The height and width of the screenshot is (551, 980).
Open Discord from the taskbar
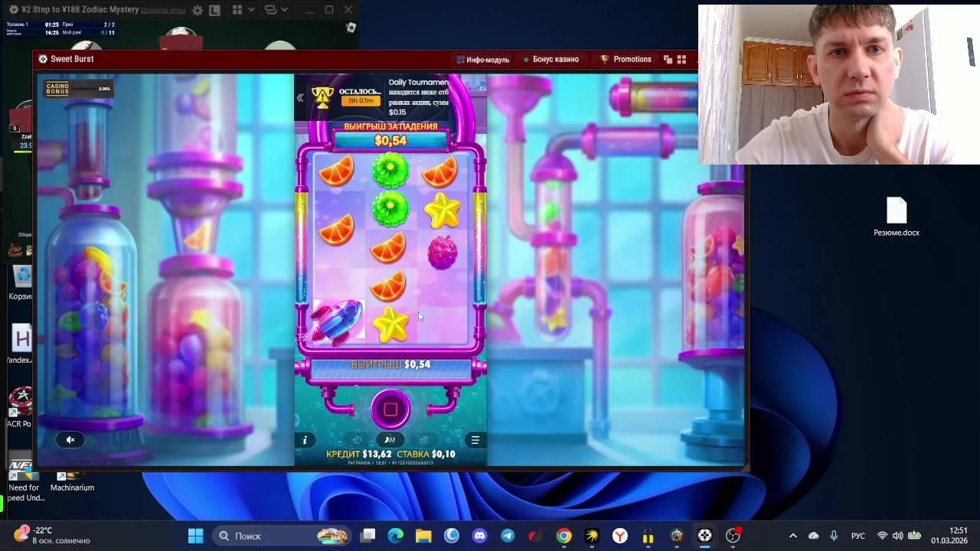479,536
